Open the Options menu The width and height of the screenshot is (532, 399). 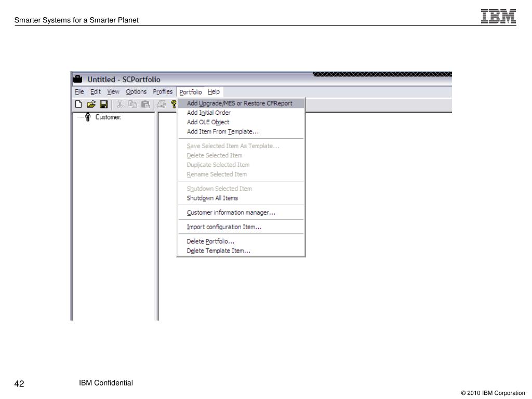tap(136, 91)
